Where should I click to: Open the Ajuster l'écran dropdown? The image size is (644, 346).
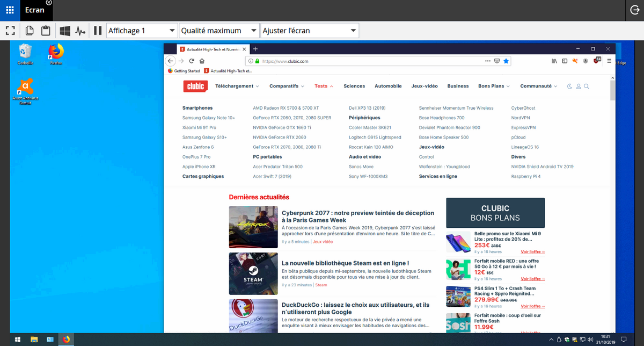[x=309, y=31]
